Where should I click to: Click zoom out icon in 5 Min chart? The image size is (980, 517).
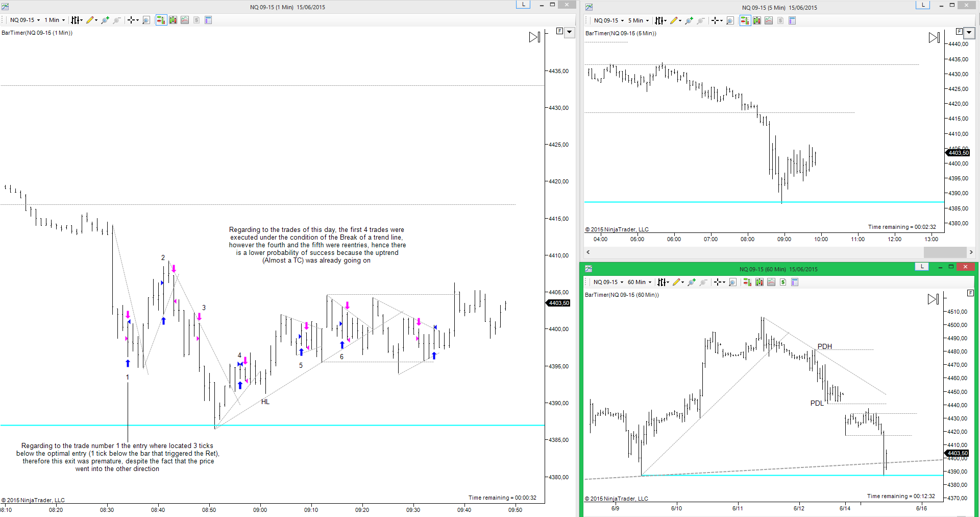(x=701, y=20)
